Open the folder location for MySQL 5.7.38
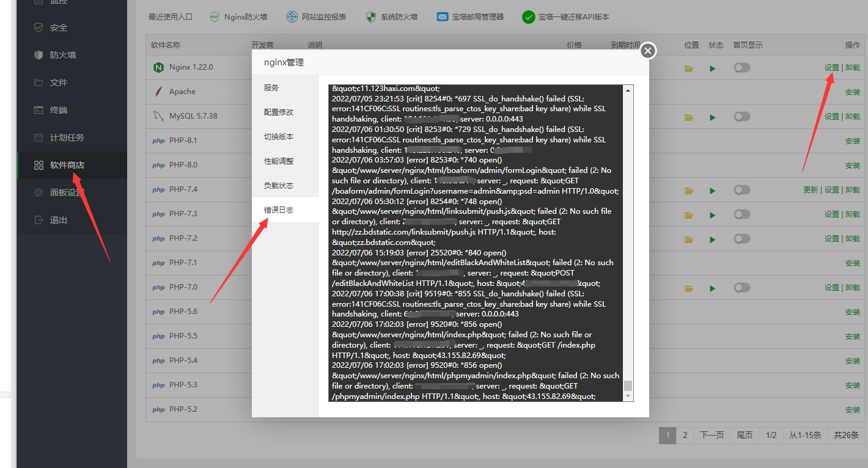868x468 pixels. pos(689,117)
